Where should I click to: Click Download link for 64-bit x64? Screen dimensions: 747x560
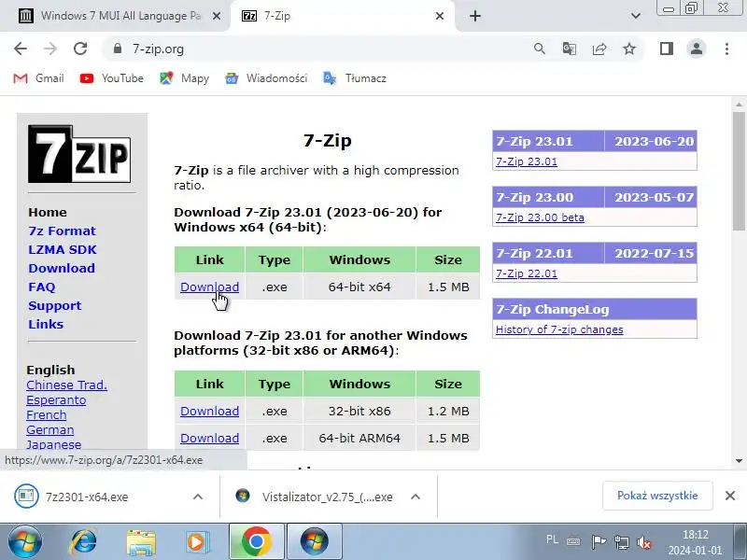click(209, 287)
